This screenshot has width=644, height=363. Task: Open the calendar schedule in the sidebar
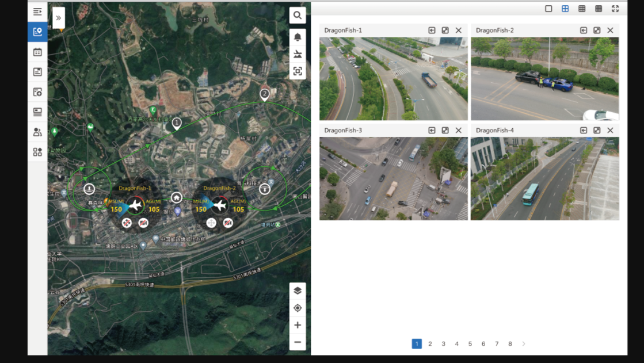(x=37, y=52)
